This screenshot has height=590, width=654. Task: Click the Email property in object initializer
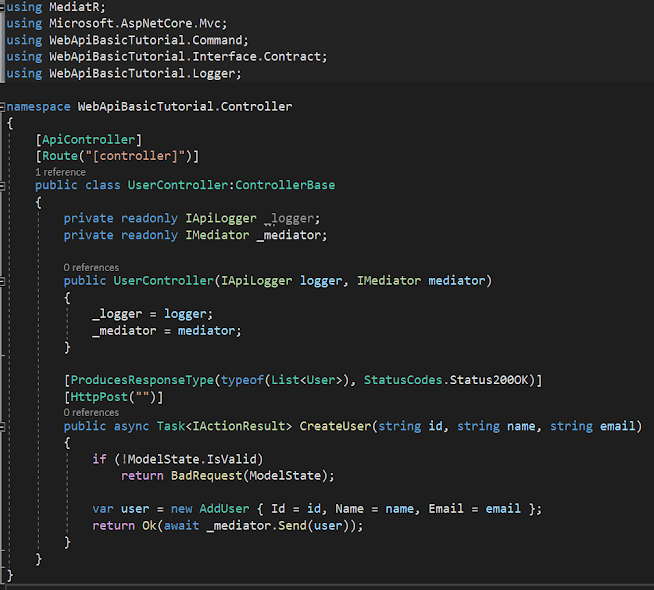[446, 509]
